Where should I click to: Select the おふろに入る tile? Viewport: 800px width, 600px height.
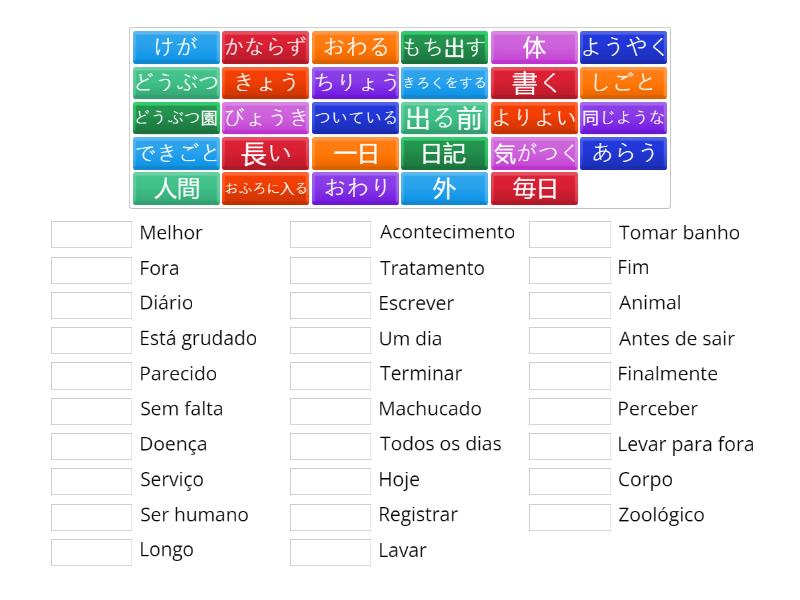tap(265, 188)
